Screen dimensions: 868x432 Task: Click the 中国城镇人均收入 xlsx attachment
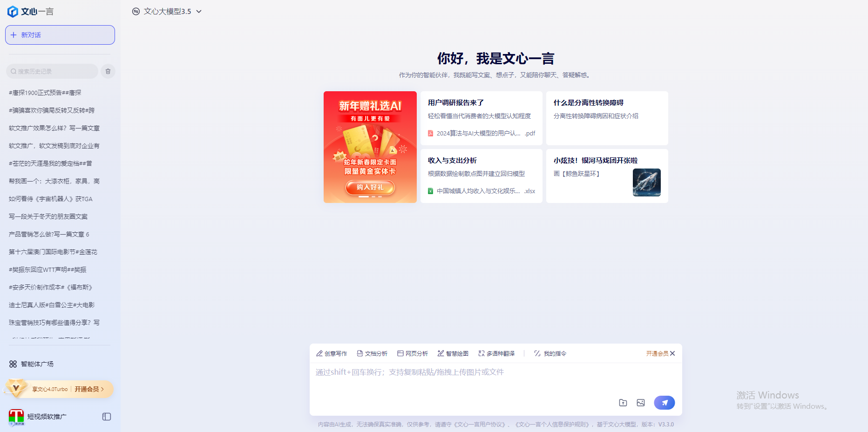[x=481, y=191]
